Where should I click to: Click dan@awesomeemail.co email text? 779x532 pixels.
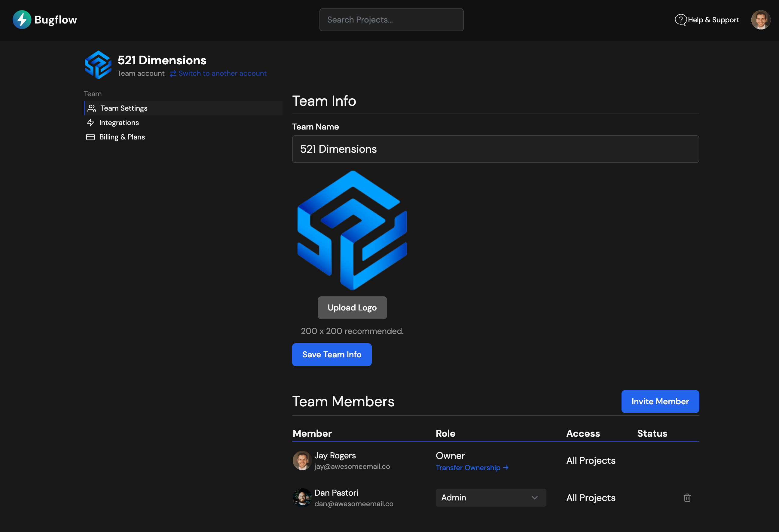(354, 504)
